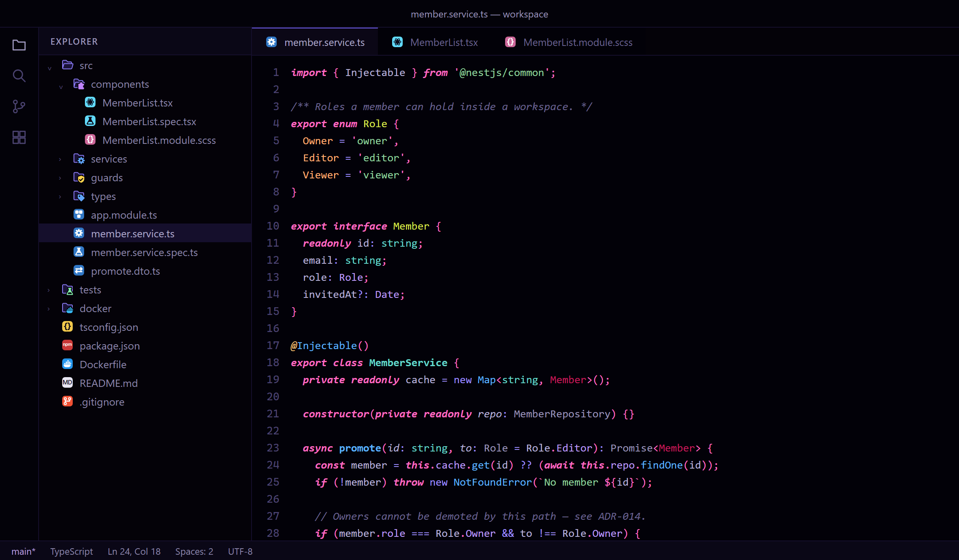Click the MD icon beside README.md
This screenshot has height=560, width=959.
click(x=67, y=383)
